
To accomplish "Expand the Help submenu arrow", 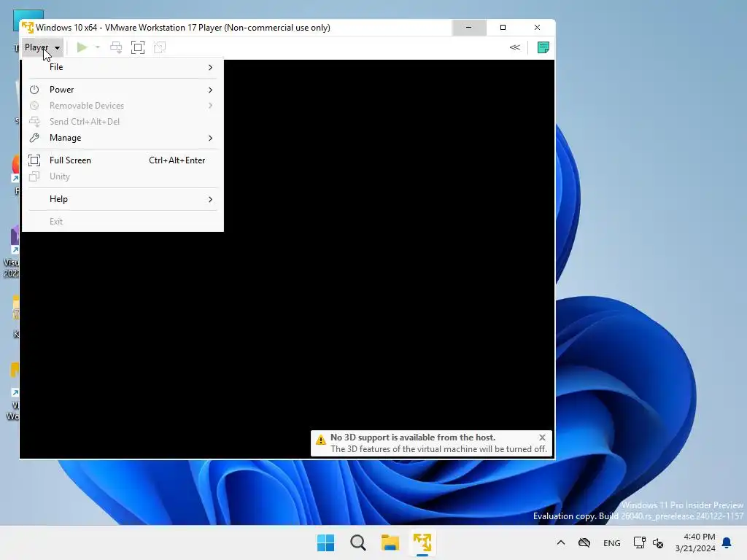I will [x=210, y=199].
